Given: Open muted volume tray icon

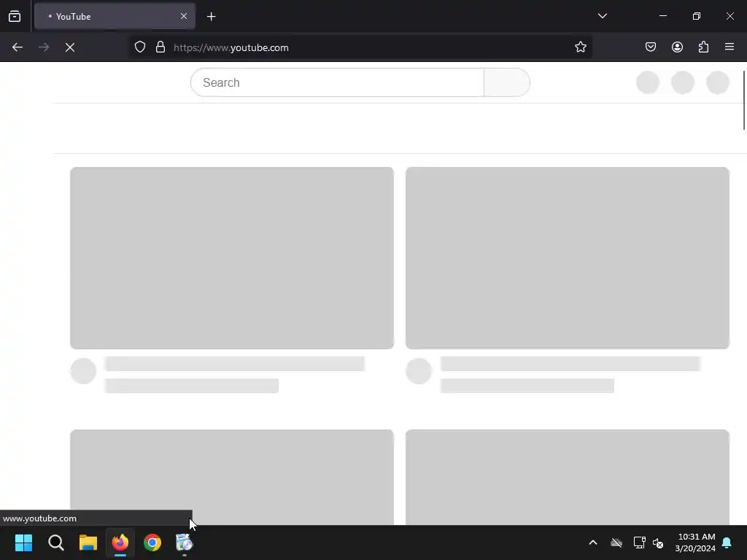Looking at the screenshot, I should (x=659, y=542).
